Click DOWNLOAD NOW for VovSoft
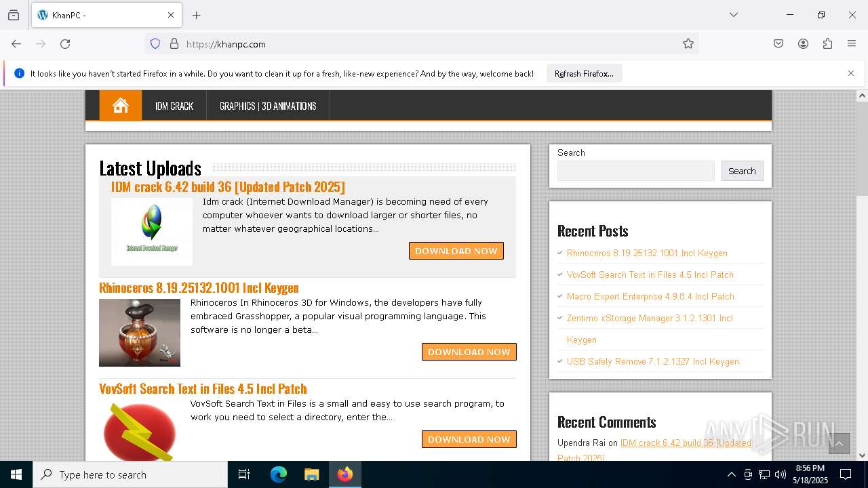 469,439
